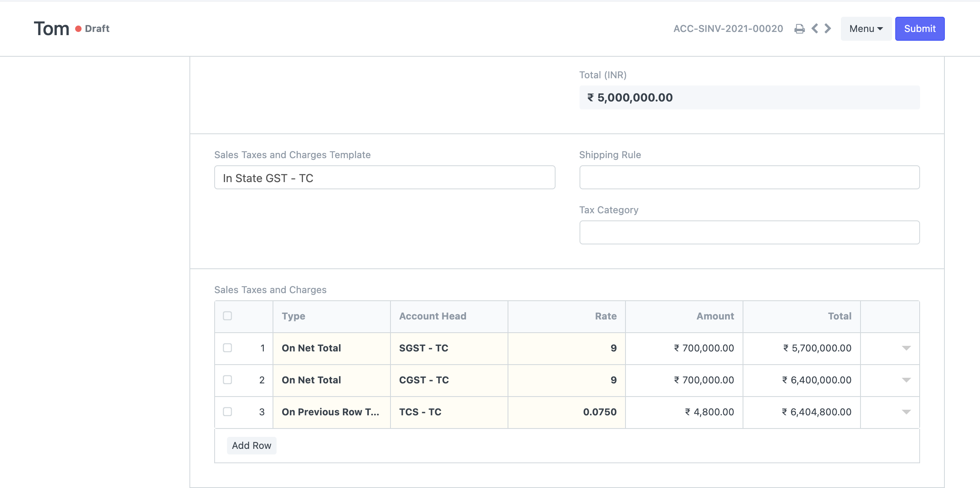Click the Shipping Rule input field
Viewport: 980px width, 488px height.
pyautogui.click(x=749, y=178)
